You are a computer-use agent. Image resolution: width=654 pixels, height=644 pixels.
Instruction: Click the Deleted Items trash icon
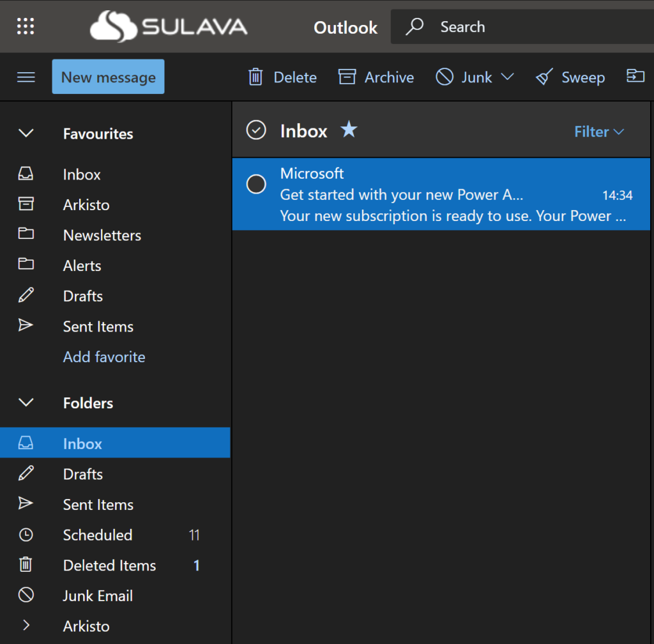26,564
